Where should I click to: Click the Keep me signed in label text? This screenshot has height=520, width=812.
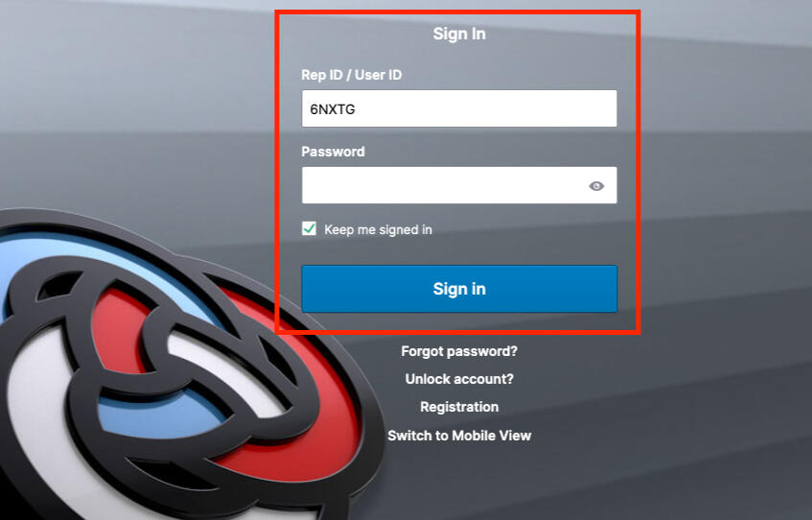click(x=378, y=229)
